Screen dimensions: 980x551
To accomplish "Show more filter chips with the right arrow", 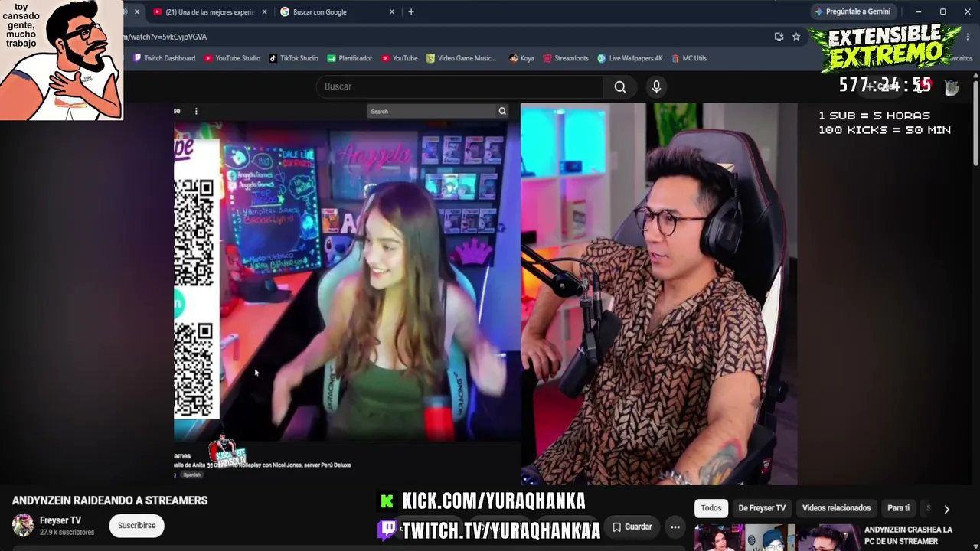I will point(946,509).
